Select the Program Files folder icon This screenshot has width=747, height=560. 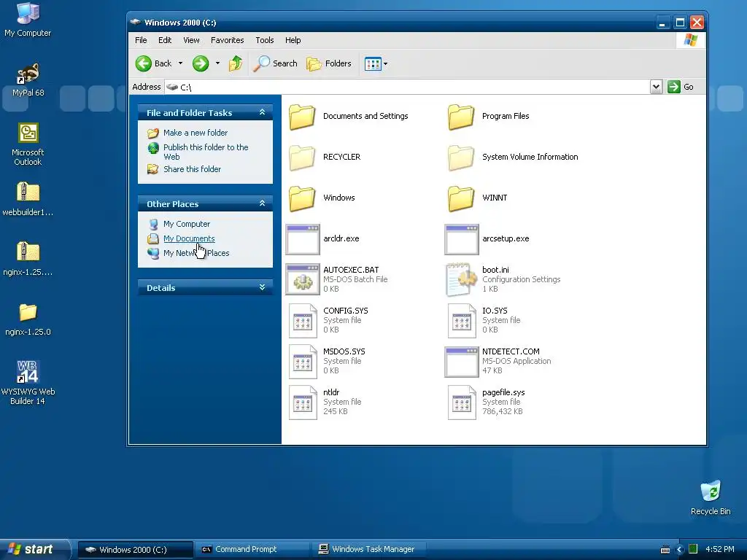[x=461, y=116]
